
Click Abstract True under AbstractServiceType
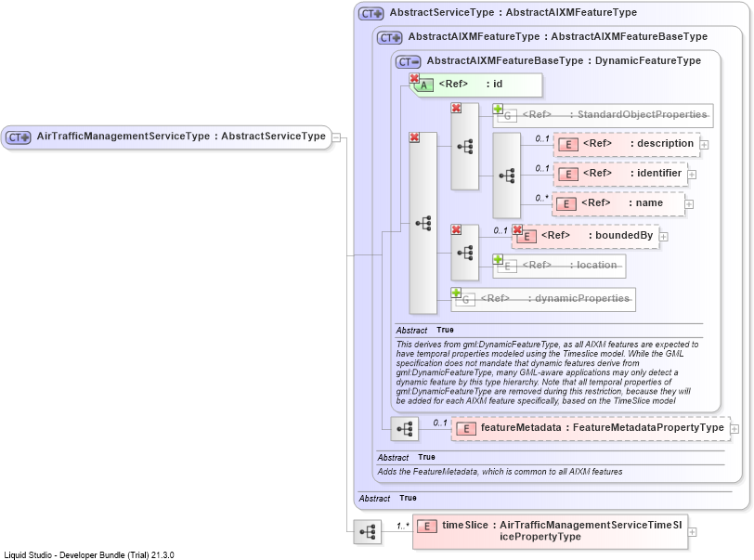[387, 499]
